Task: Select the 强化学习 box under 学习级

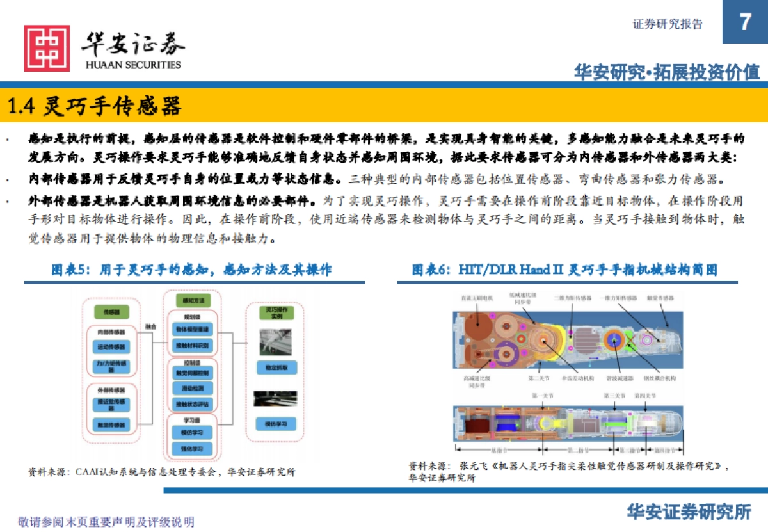Action: pos(192,449)
